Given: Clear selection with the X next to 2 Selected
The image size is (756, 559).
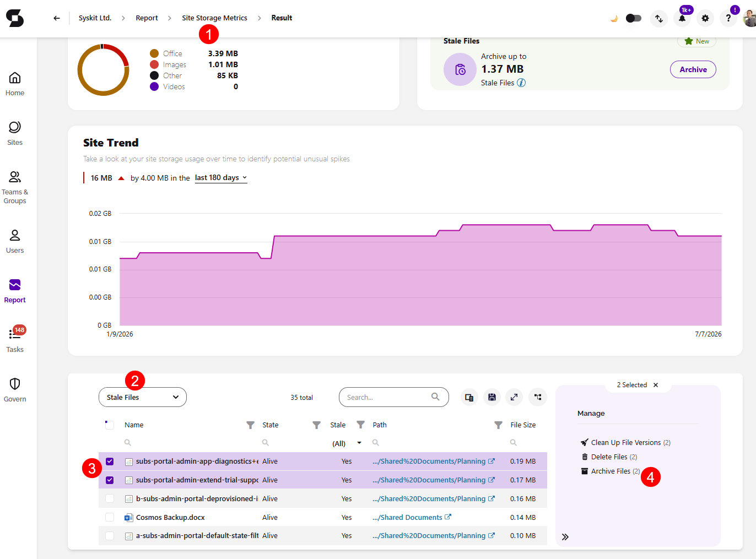Looking at the screenshot, I should [x=656, y=385].
